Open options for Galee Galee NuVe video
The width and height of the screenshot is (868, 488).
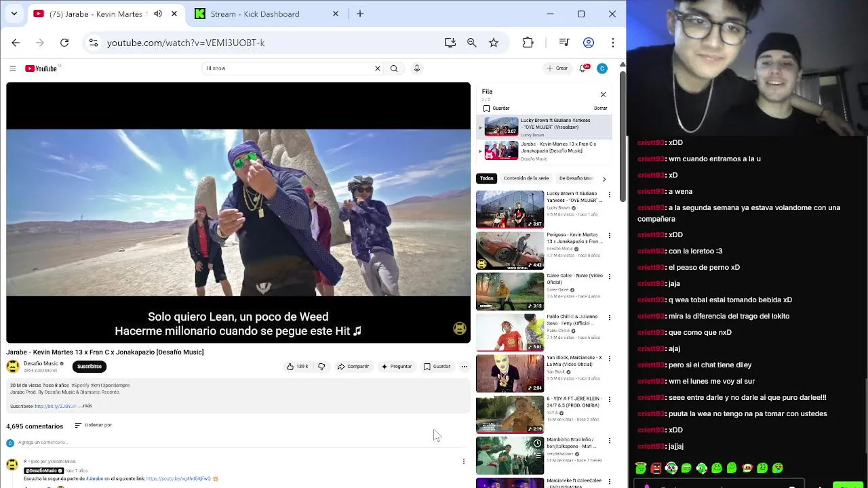pyautogui.click(x=609, y=277)
